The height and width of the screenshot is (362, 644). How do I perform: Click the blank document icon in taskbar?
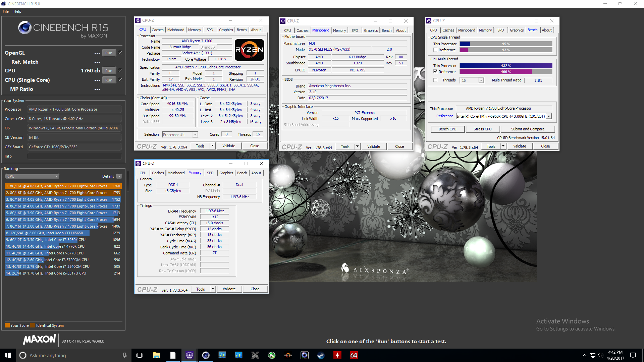[173, 355]
